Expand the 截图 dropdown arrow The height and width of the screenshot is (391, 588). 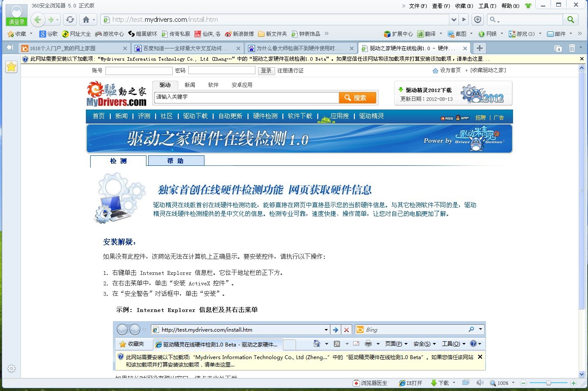472,34
